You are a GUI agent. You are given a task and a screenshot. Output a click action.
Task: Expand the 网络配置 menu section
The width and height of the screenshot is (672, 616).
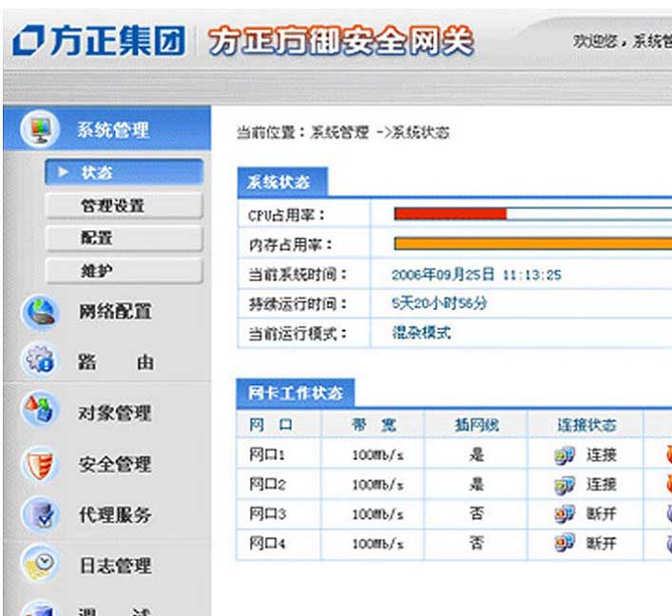pos(114,312)
